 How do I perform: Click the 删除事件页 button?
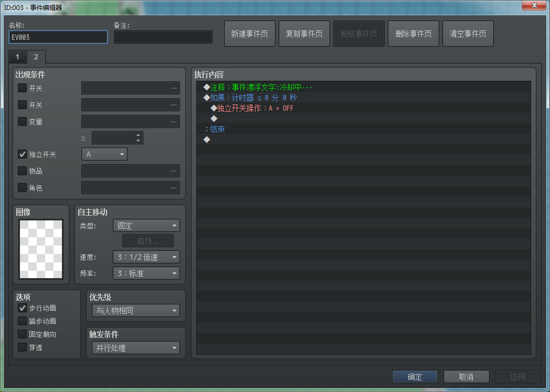(x=413, y=34)
